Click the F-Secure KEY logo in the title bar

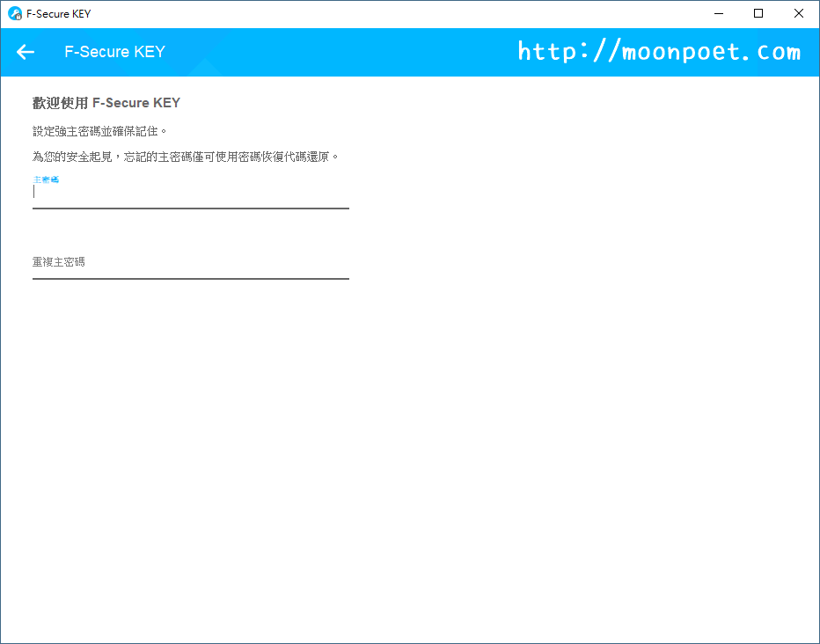[12, 13]
